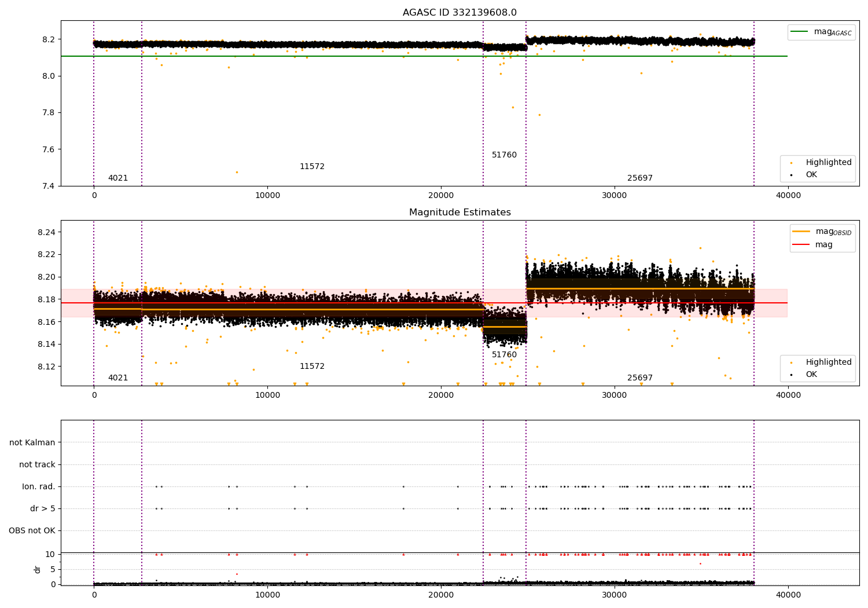
Task: Click the 5 tick on the dr axis
Action: [53, 569]
